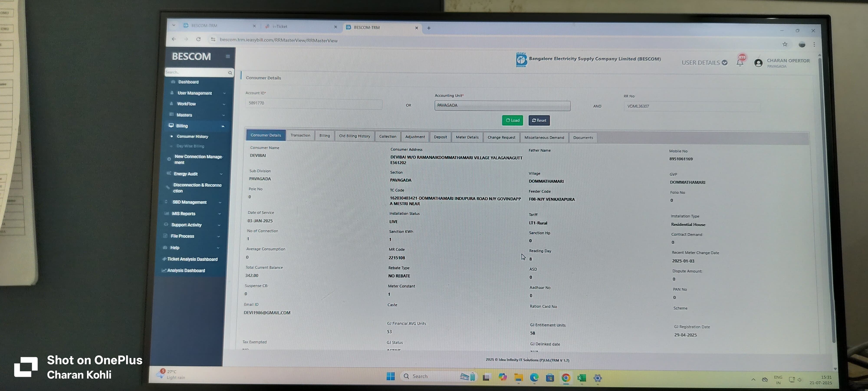
Task: Click the Chrome icon on the taskbar
Action: tap(566, 378)
